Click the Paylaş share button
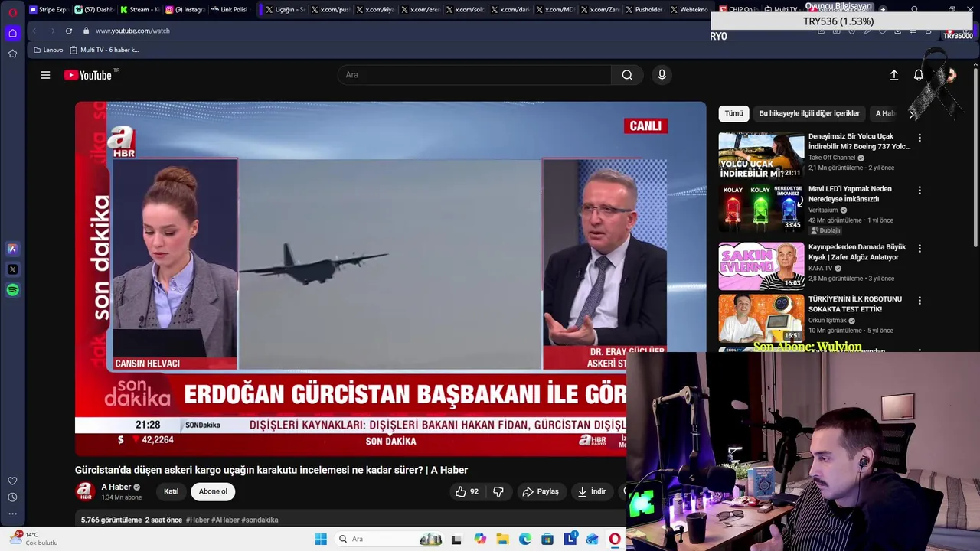 (541, 491)
